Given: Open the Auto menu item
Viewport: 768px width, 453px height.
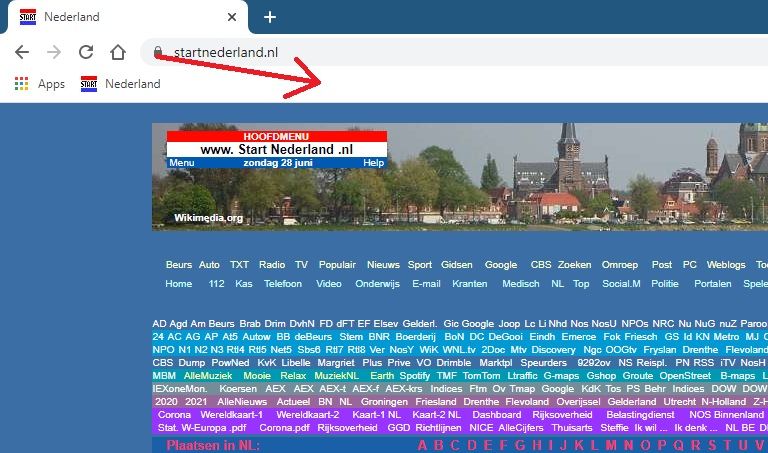Looking at the screenshot, I should (x=209, y=265).
